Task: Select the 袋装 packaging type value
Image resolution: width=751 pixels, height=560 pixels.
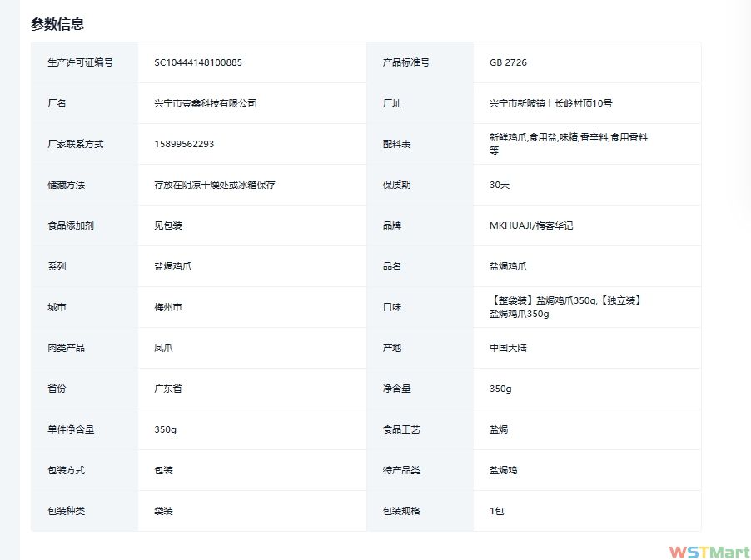Action: tap(163, 511)
